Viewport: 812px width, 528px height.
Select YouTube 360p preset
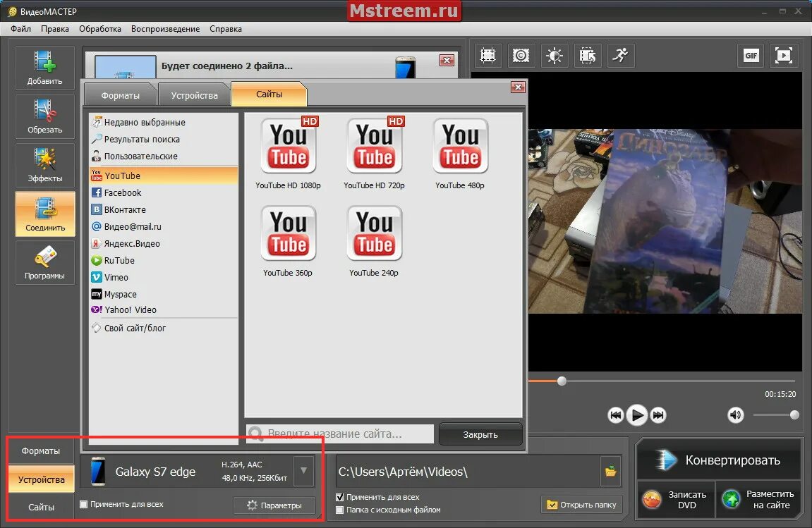pyautogui.click(x=288, y=241)
